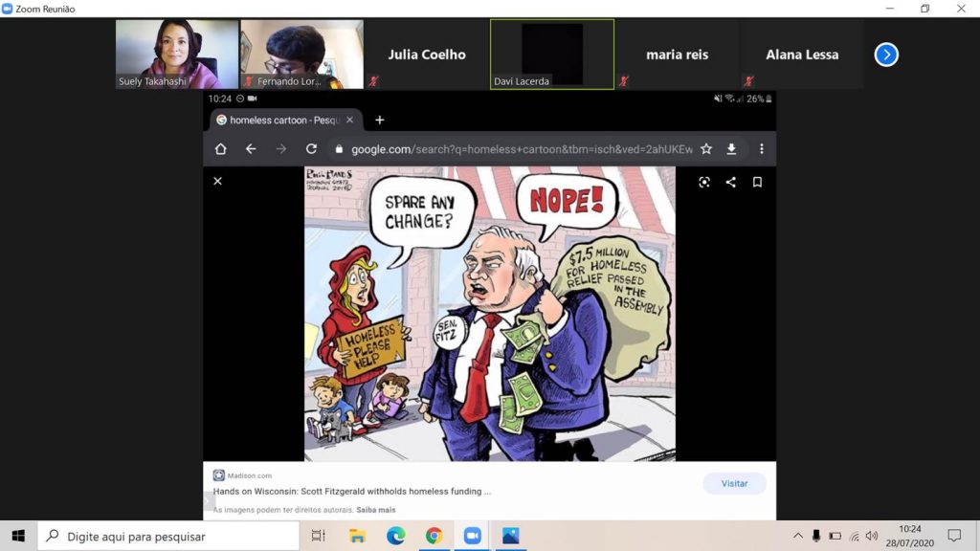The height and width of the screenshot is (551, 980).
Task: Bookmark page with star icon
Action: click(x=706, y=148)
